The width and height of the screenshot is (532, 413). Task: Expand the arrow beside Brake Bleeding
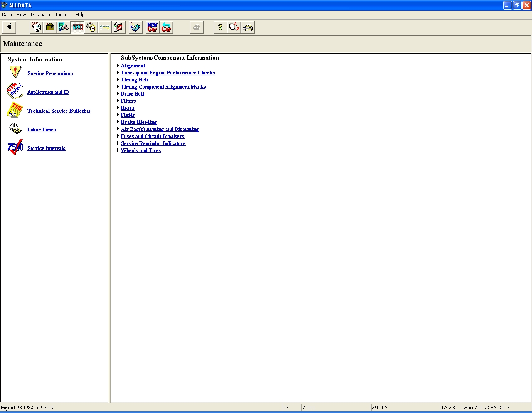tap(118, 122)
